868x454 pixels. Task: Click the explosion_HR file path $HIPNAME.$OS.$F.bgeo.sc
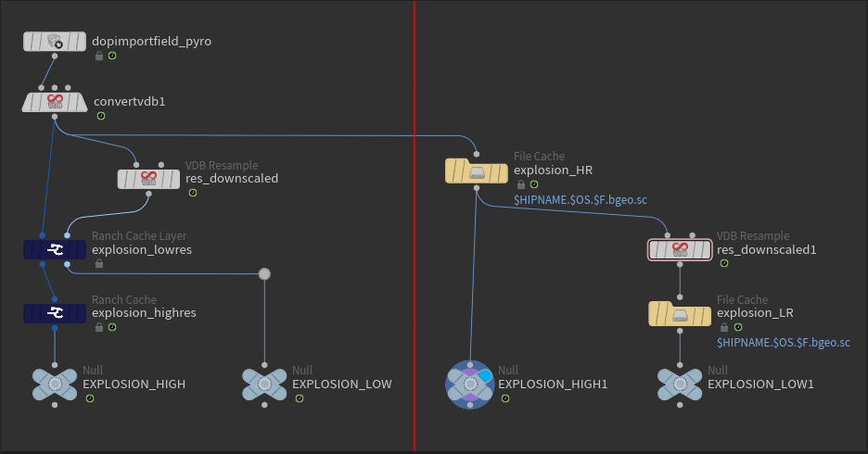(x=581, y=200)
